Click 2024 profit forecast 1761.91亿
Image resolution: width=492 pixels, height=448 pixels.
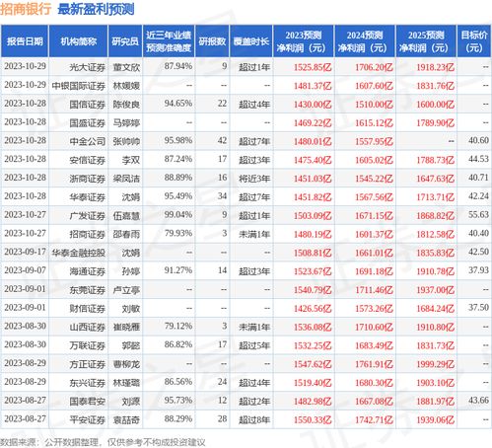374,364
